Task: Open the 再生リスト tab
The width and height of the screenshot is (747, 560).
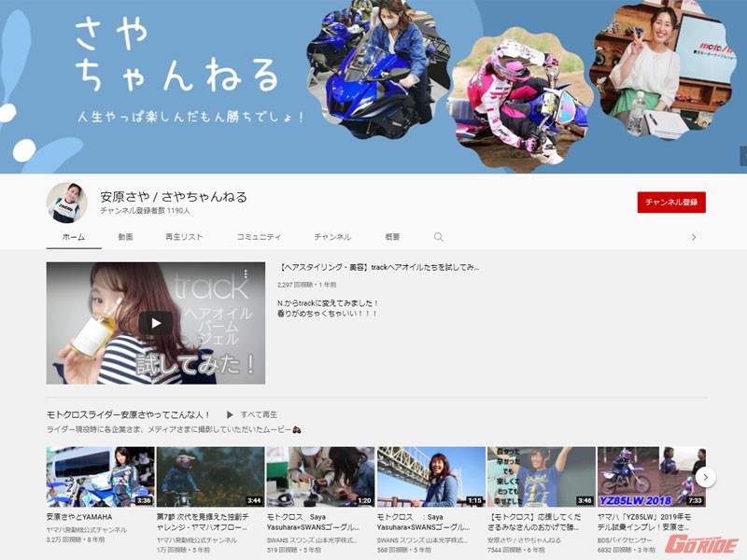Action: click(184, 237)
